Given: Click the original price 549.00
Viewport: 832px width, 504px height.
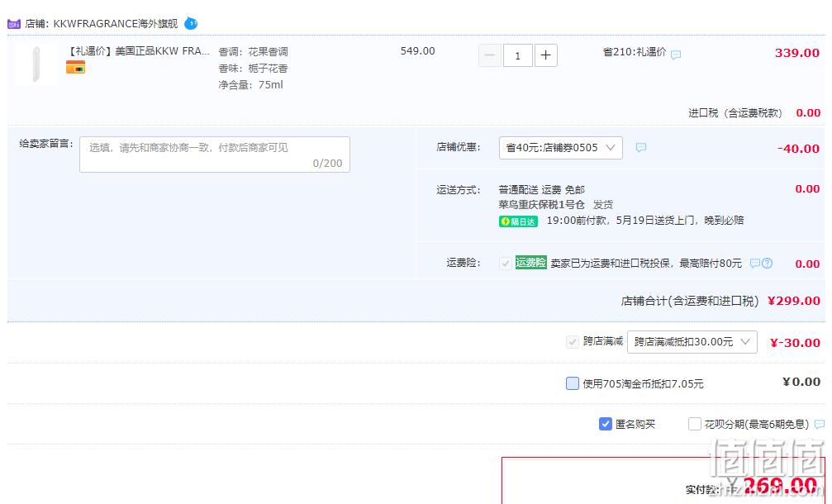Looking at the screenshot, I should tap(417, 51).
